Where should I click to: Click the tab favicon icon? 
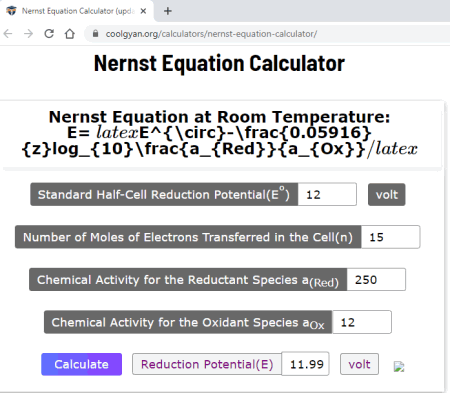pos(12,11)
